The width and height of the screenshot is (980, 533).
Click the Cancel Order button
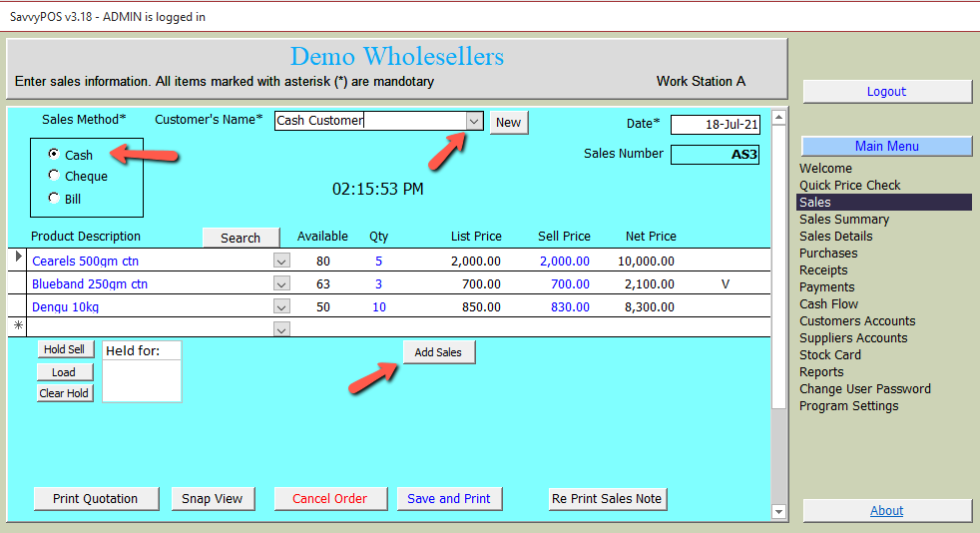[x=329, y=498]
